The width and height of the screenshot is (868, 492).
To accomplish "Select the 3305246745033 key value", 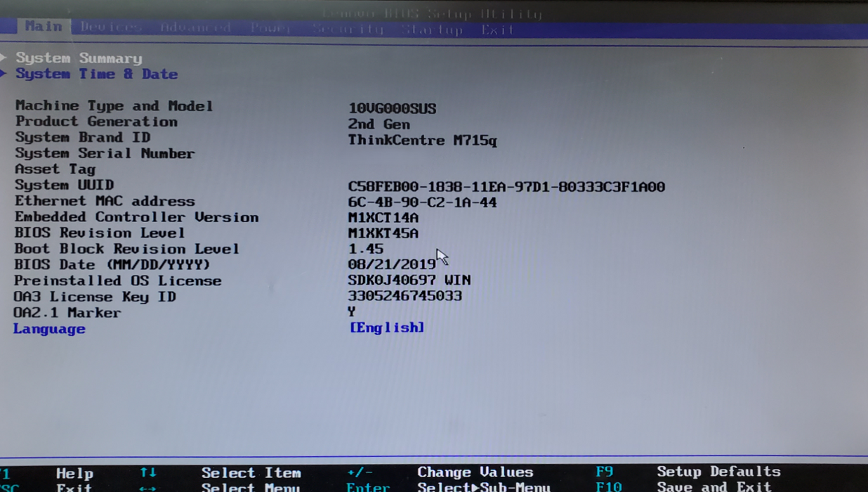I will pos(405,296).
